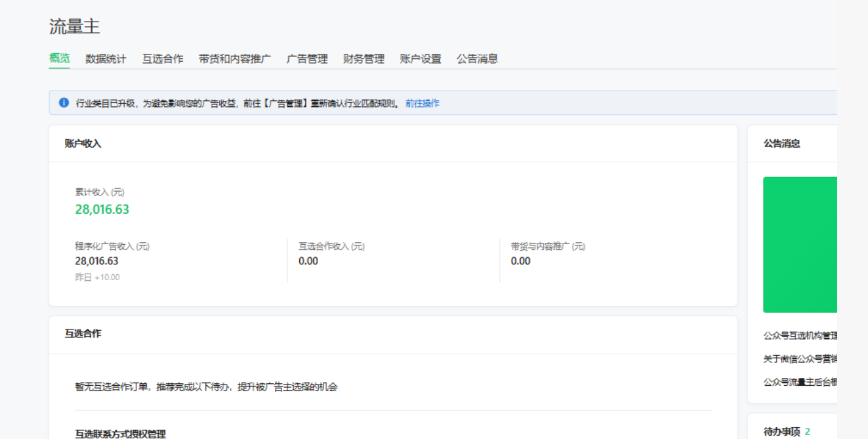Image resolution: width=868 pixels, height=439 pixels.
Task: Click the 累计收入 amount 28,016.63 in green
Action: pyautogui.click(x=102, y=209)
